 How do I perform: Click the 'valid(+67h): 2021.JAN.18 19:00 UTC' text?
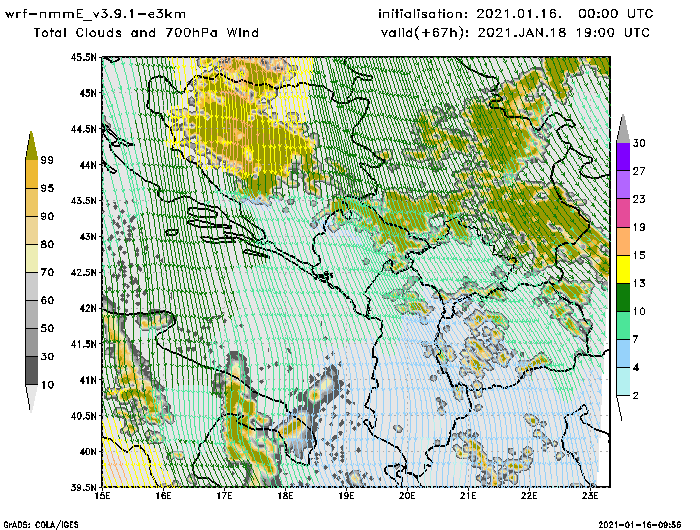tap(515, 33)
